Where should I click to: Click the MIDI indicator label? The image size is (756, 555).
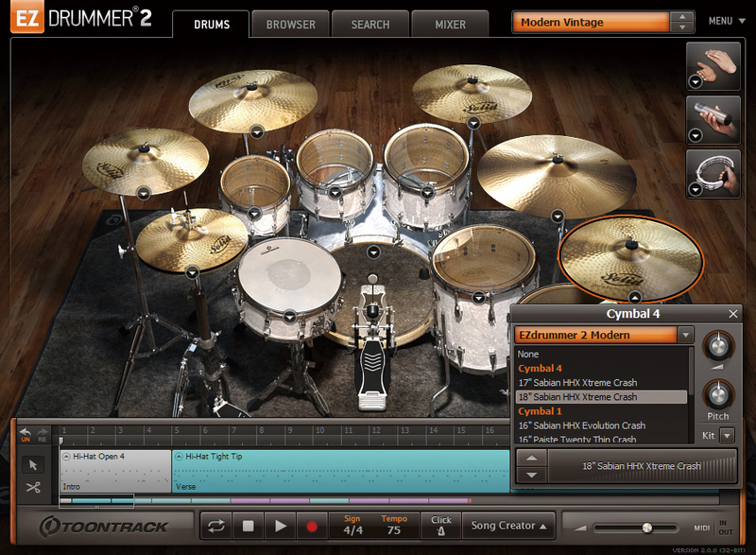pyautogui.click(x=701, y=528)
